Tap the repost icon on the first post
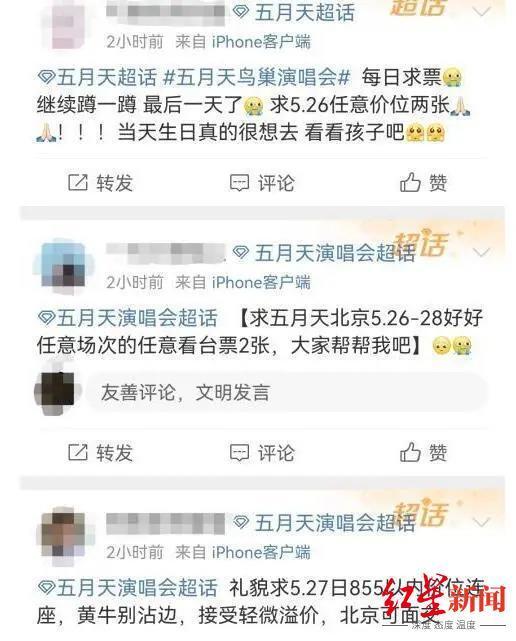 point(78,182)
